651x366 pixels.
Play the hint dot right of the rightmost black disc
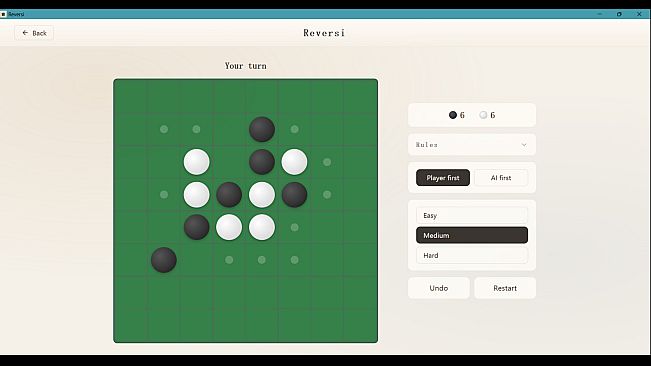[327, 194]
